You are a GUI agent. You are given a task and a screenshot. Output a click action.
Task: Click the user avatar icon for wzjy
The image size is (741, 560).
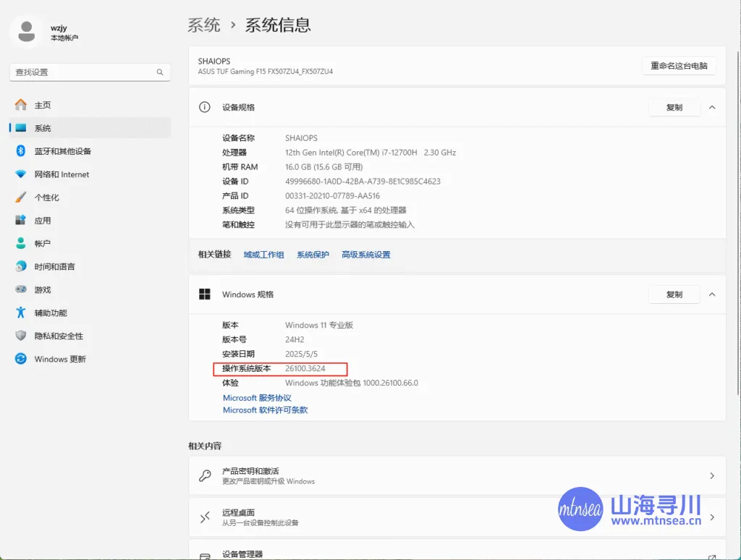[x=26, y=32]
